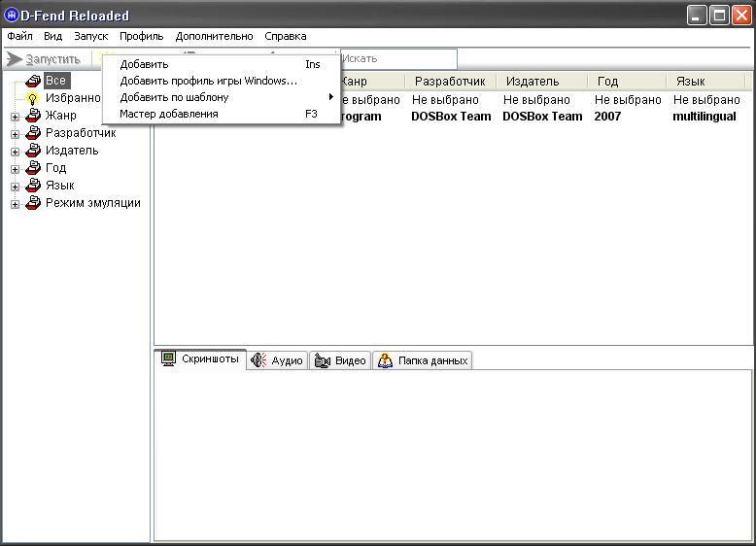Select Все in the tree

pos(56,80)
